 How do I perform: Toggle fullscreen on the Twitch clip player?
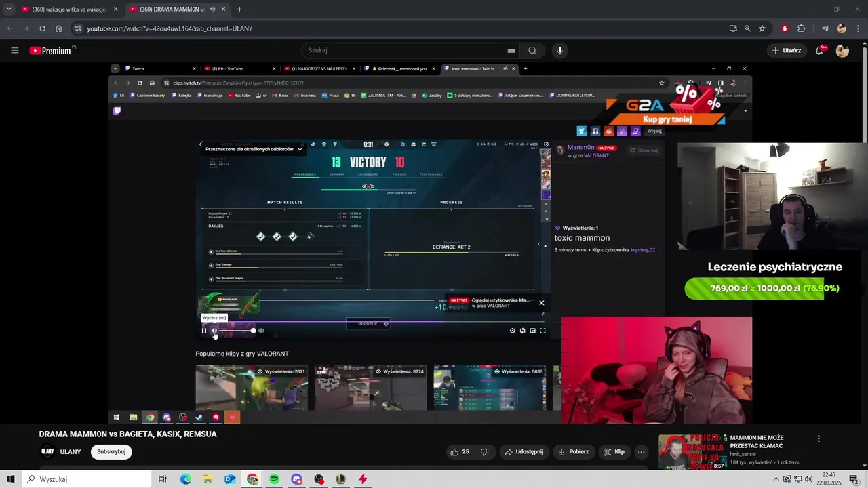point(542,331)
